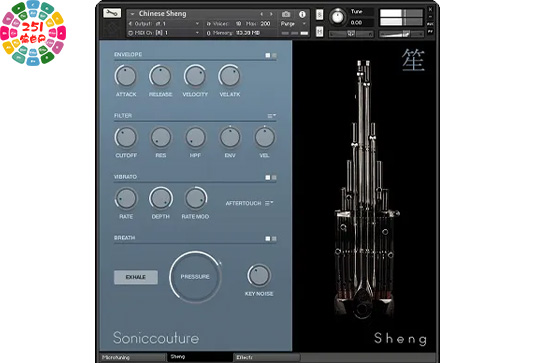Open the FILTER type menu icon
Screen dimensions: 535x363
(272, 116)
